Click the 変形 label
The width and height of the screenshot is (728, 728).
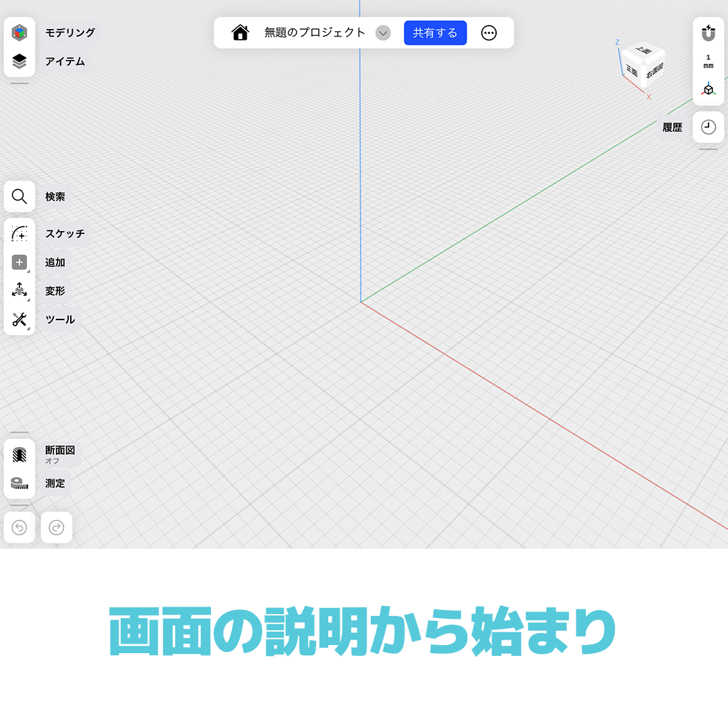click(55, 291)
